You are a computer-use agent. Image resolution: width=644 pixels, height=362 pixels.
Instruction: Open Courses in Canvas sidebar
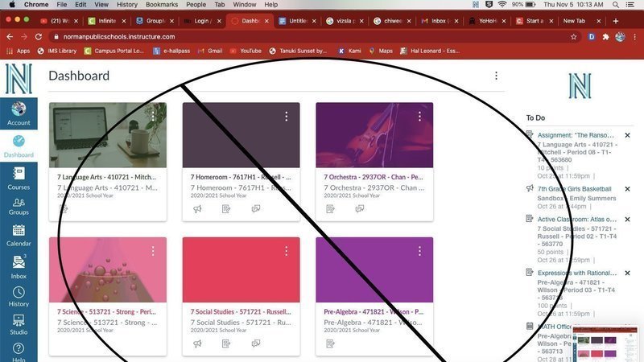[x=19, y=178]
